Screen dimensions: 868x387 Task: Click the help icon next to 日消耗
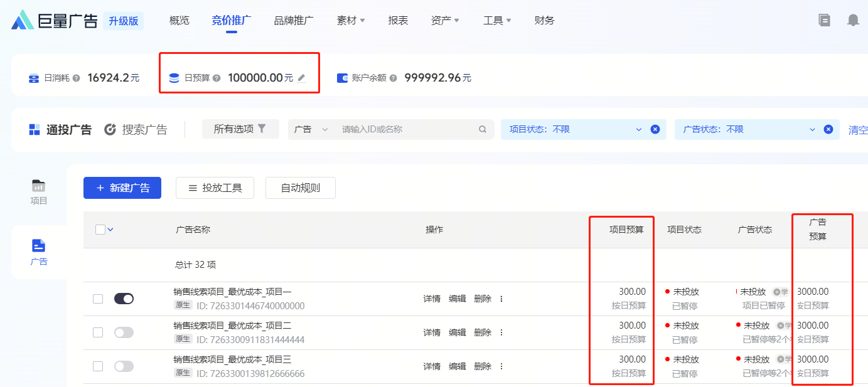pyautogui.click(x=77, y=78)
